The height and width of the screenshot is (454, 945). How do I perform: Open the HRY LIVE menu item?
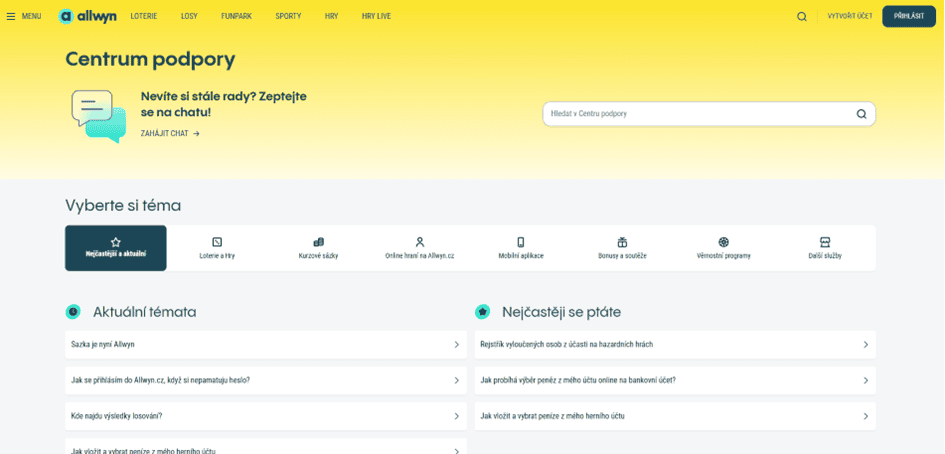(376, 17)
